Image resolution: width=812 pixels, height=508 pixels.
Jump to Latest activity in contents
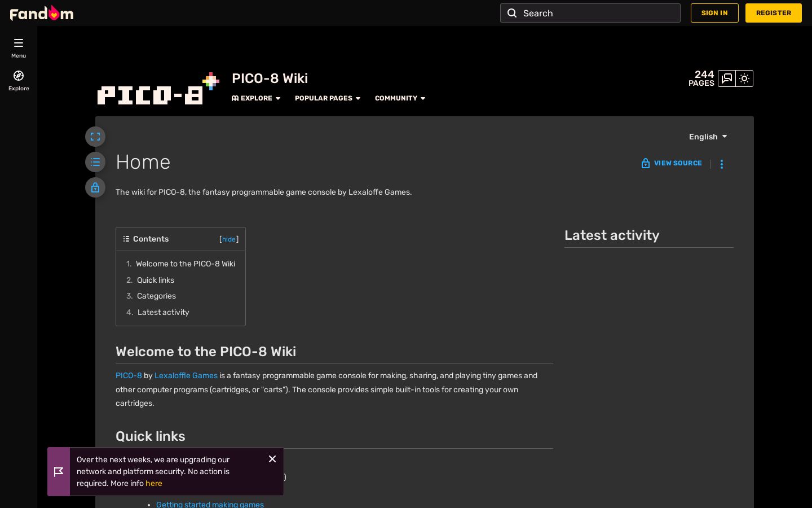click(x=164, y=312)
